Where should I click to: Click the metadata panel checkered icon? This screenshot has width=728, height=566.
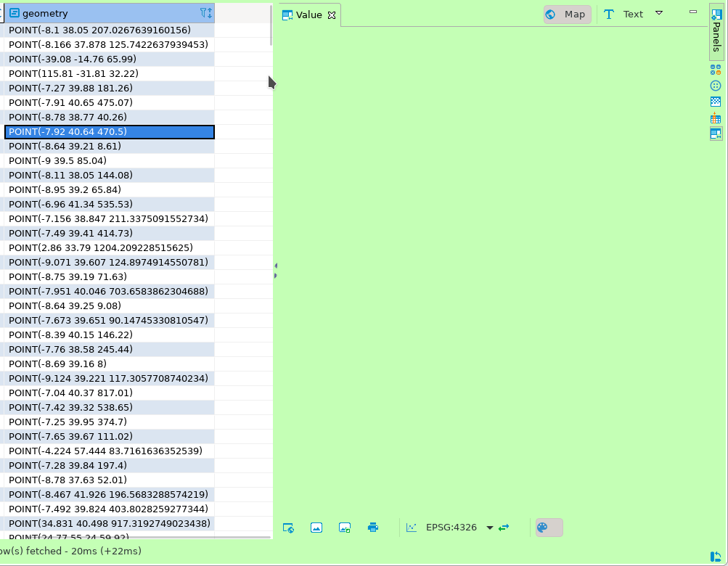click(x=716, y=101)
